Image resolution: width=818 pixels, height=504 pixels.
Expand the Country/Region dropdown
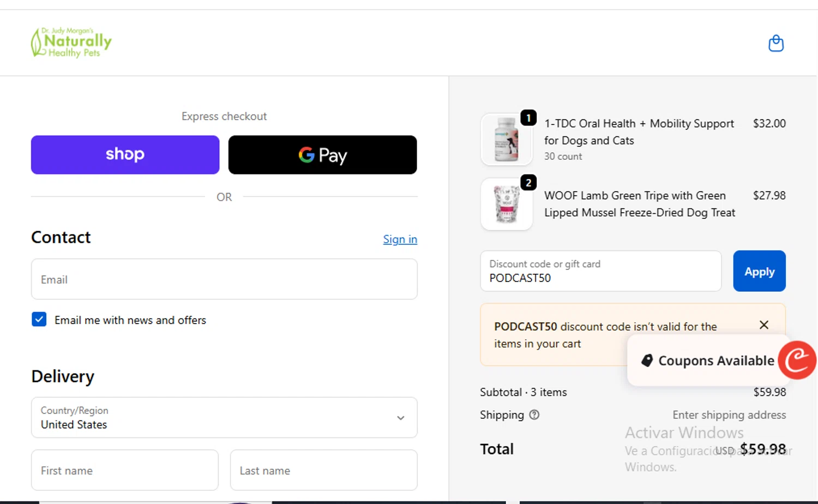224,417
